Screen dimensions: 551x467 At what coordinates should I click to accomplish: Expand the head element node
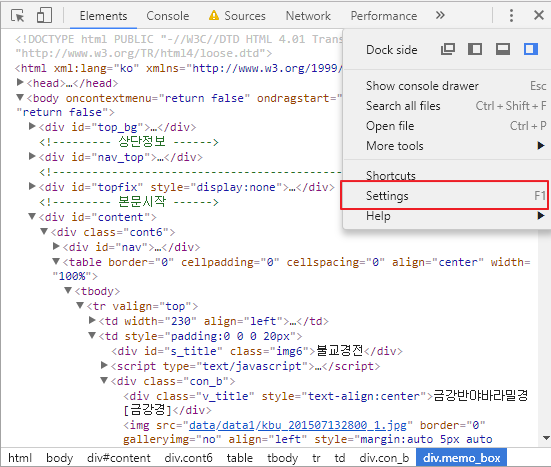pos(20,82)
